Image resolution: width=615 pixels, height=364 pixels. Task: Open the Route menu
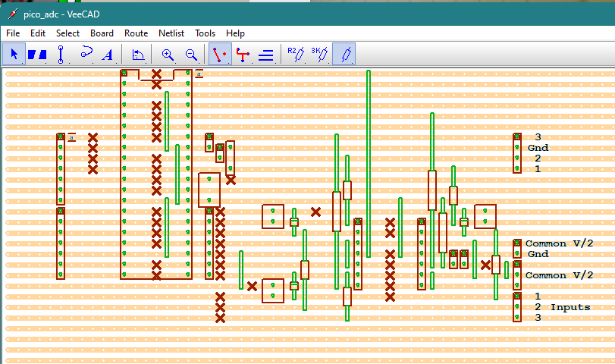[x=136, y=33]
